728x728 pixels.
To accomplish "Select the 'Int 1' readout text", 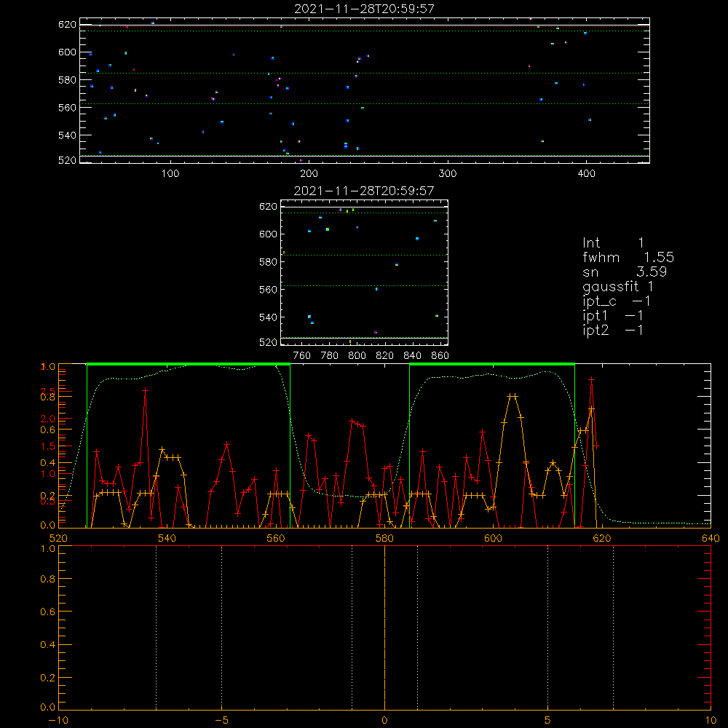I will [613, 243].
